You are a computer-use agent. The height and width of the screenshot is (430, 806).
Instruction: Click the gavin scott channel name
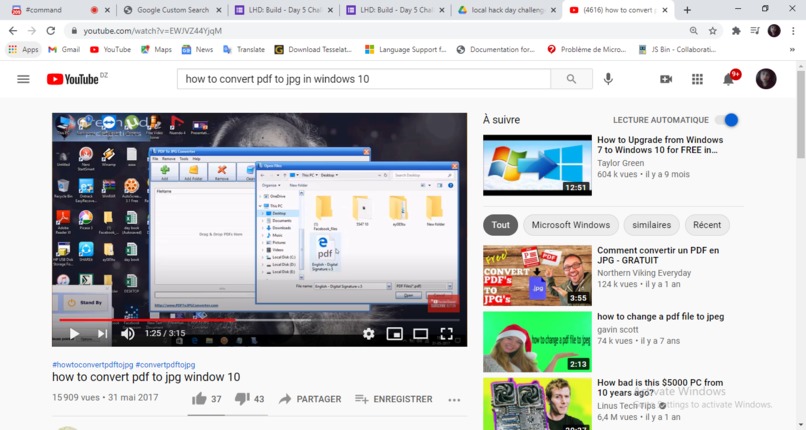point(617,330)
